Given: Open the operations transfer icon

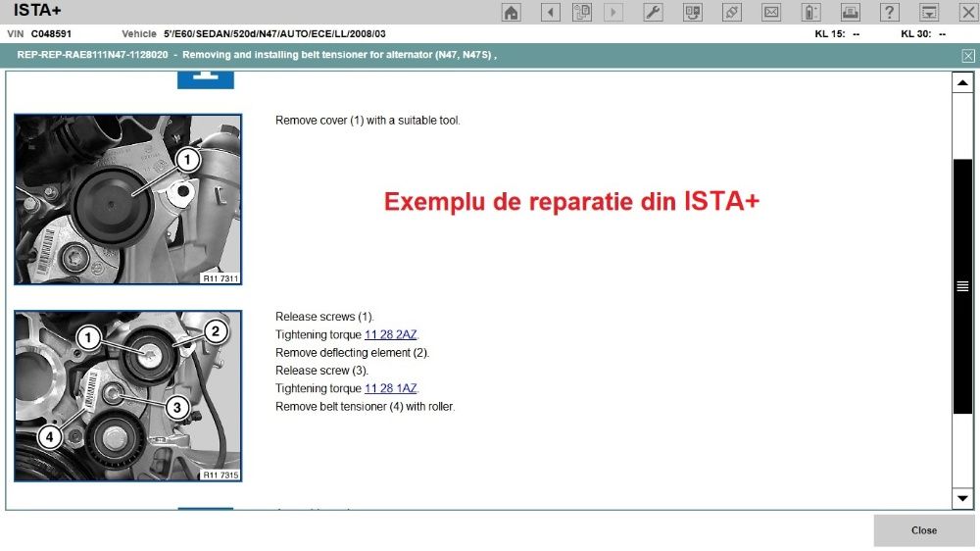Looking at the screenshot, I should (x=693, y=12).
